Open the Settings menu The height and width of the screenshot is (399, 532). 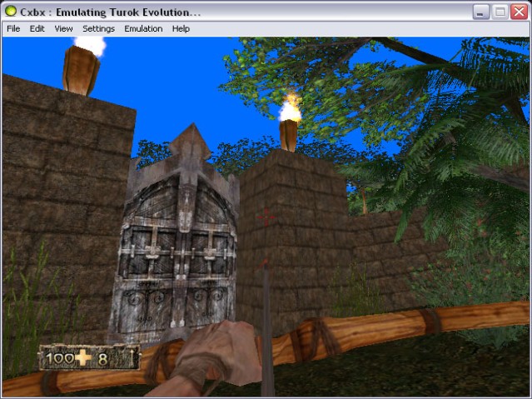(x=98, y=28)
